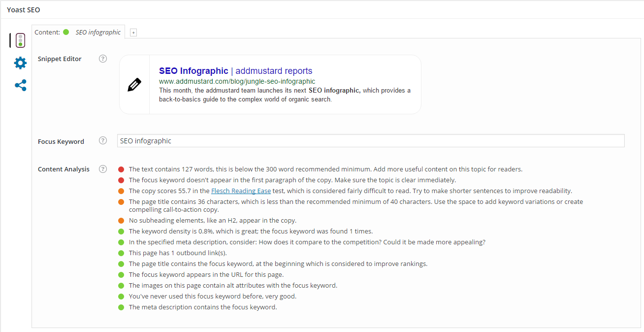The image size is (644, 332).
Task: Click the Focus Keyword input field
Action: point(371,141)
